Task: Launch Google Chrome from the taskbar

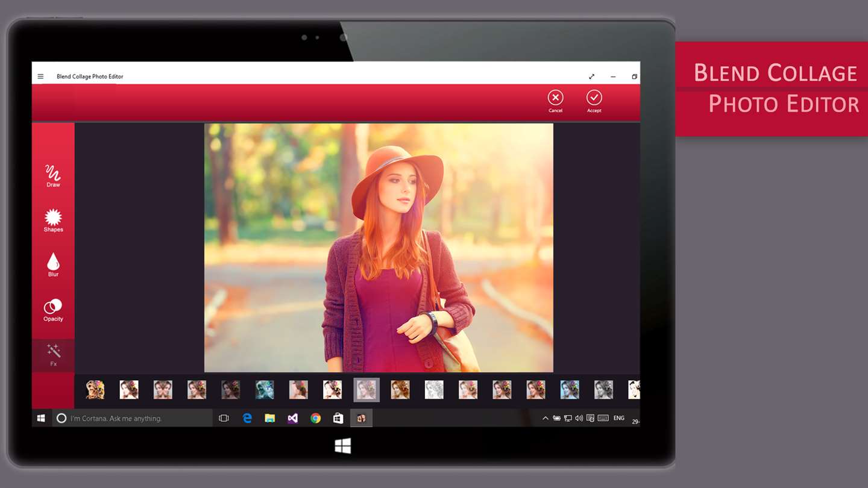Action: (x=315, y=418)
